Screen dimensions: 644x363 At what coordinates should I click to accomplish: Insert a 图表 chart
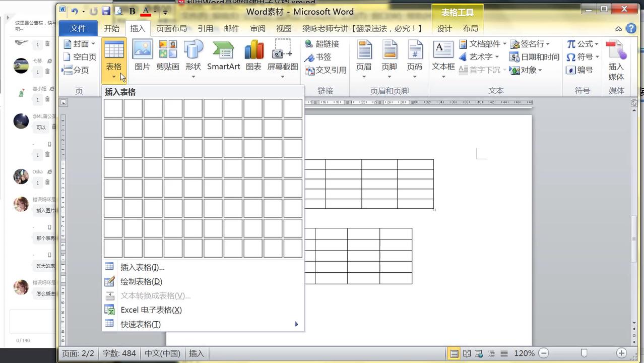253,54
